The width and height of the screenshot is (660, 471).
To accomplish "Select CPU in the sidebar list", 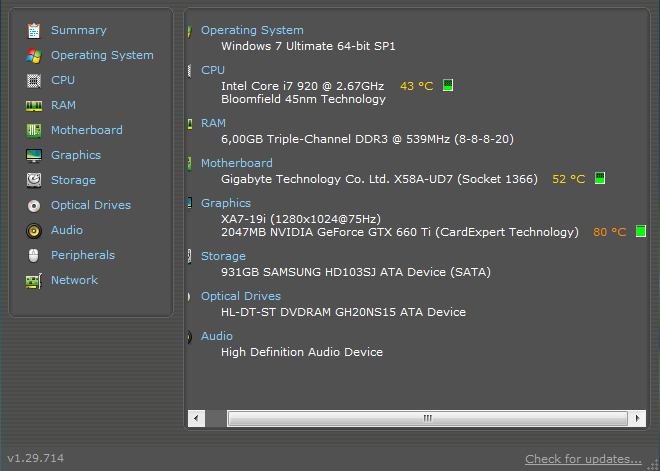I will pyautogui.click(x=63, y=80).
